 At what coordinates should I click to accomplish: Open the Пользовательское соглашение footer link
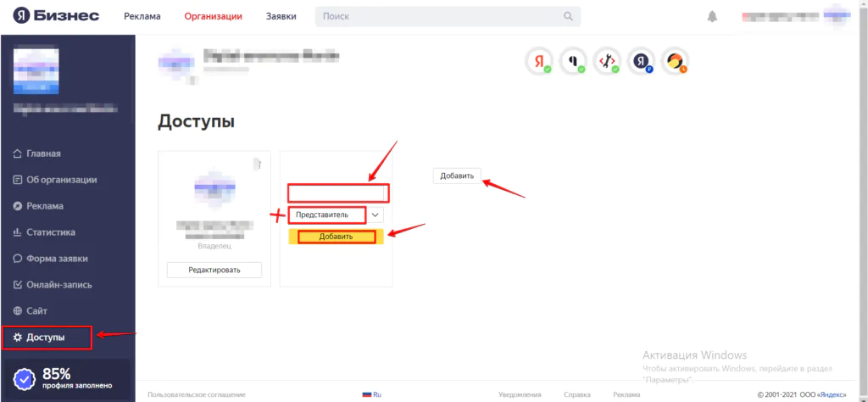click(196, 394)
